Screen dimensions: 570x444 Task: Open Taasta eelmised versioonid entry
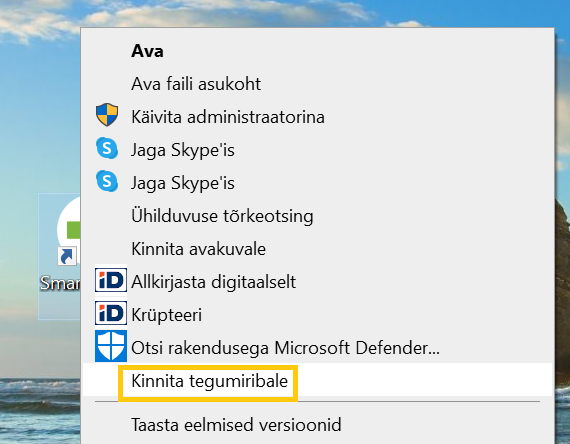[236, 425]
